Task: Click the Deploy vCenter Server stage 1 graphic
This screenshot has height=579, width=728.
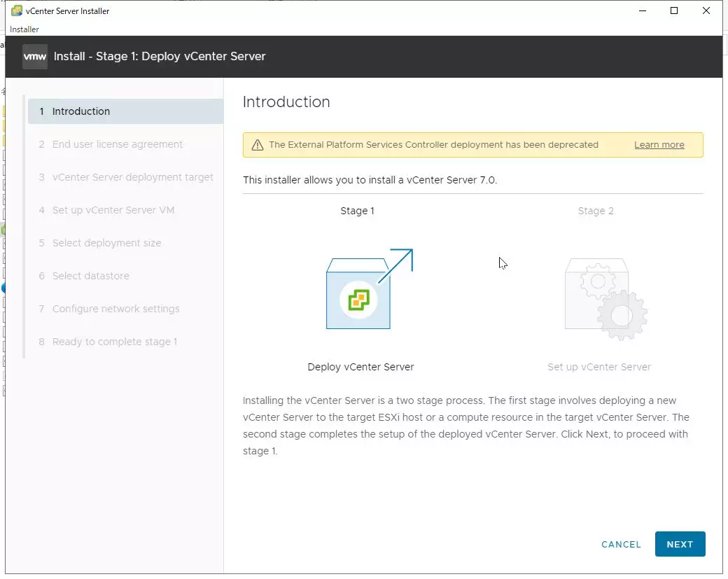Action: (x=370, y=289)
